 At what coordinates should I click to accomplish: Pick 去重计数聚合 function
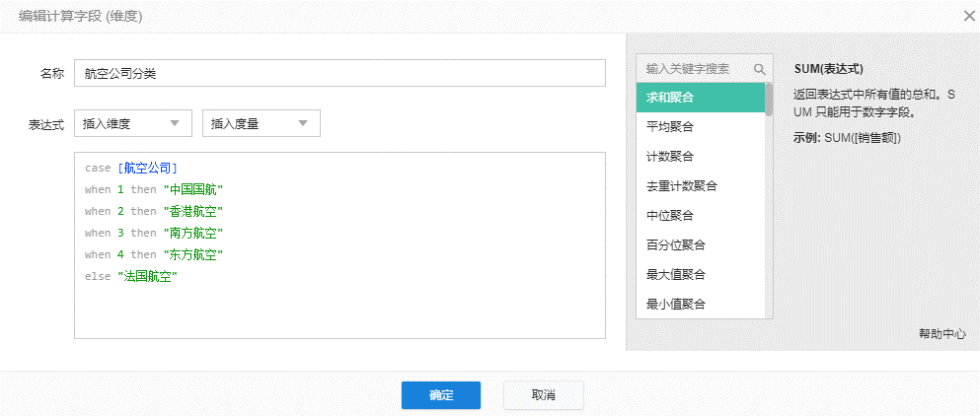click(x=700, y=186)
